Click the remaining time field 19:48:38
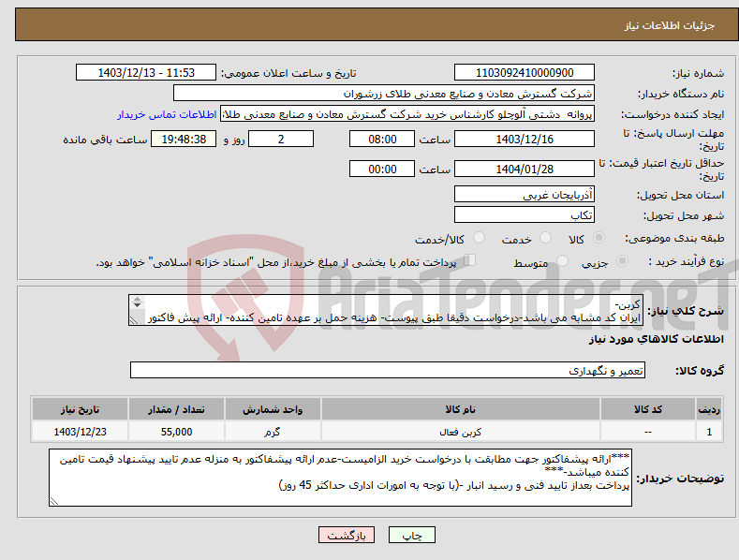 pyautogui.click(x=184, y=139)
